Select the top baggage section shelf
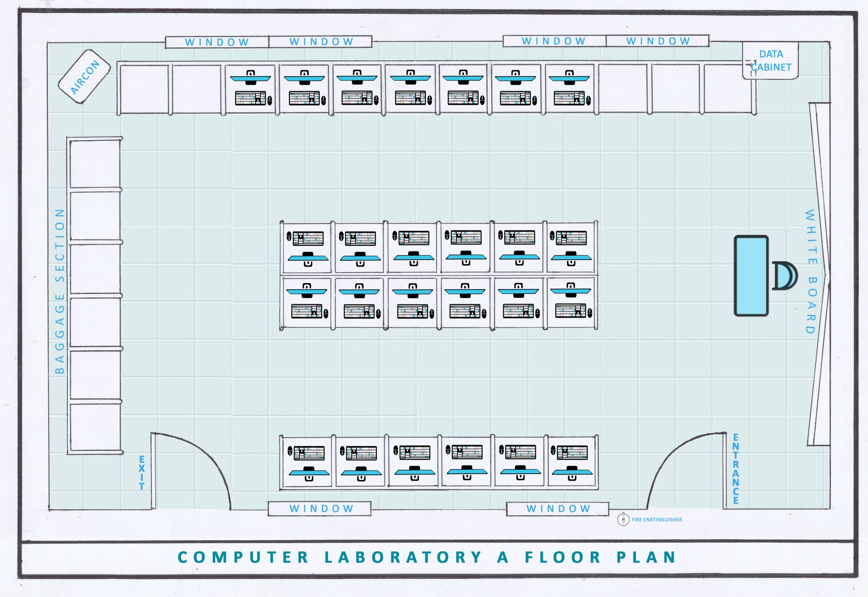 pyautogui.click(x=95, y=163)
